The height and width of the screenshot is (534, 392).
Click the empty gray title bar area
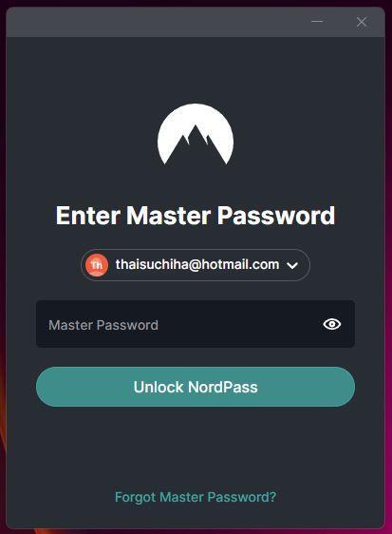153,22
